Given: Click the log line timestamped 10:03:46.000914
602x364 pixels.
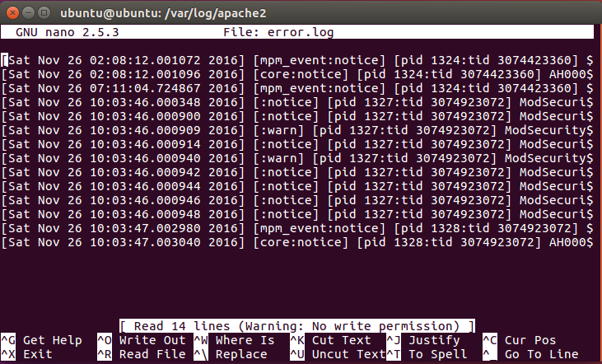Looking at the screenshot, I should [297, 144].
